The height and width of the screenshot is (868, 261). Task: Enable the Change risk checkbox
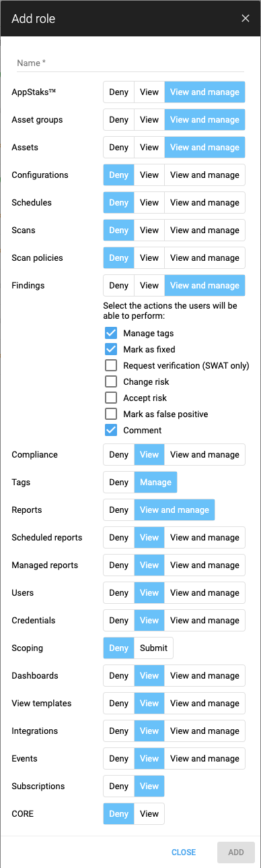[111, 382]
